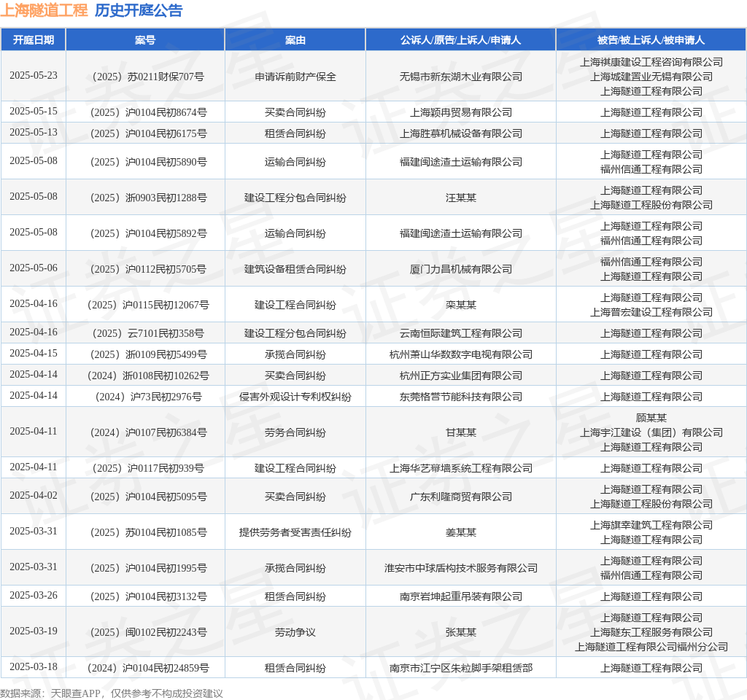Click the date 2025-04-15
This screenshot has width=747, height=700.
34,354
